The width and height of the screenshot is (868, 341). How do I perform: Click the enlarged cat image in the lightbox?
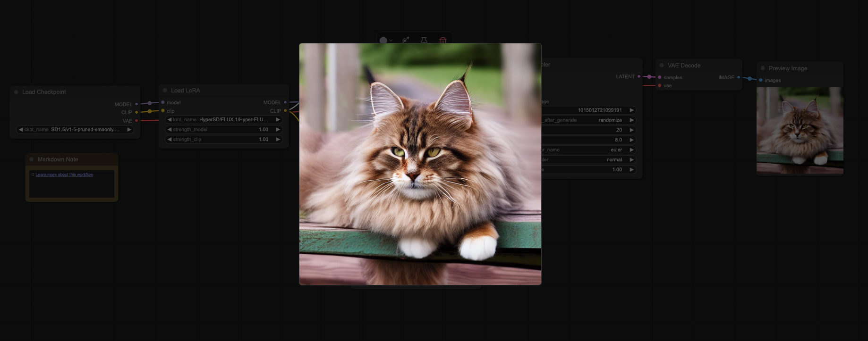pos(420,164)
